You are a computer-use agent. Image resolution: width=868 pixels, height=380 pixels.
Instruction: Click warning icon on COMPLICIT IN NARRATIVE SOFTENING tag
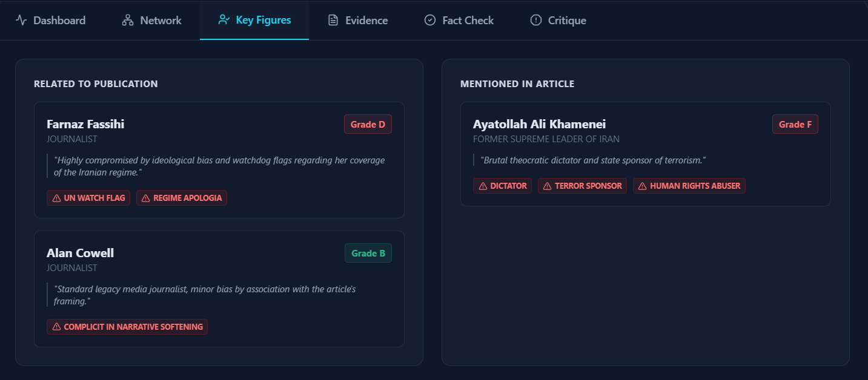click(56, 327)
